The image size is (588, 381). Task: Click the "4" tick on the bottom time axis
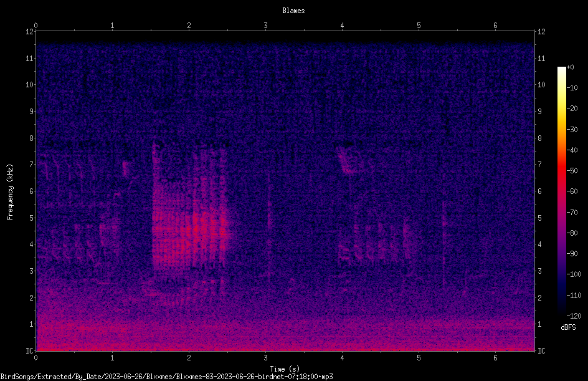tap(343, 358)
